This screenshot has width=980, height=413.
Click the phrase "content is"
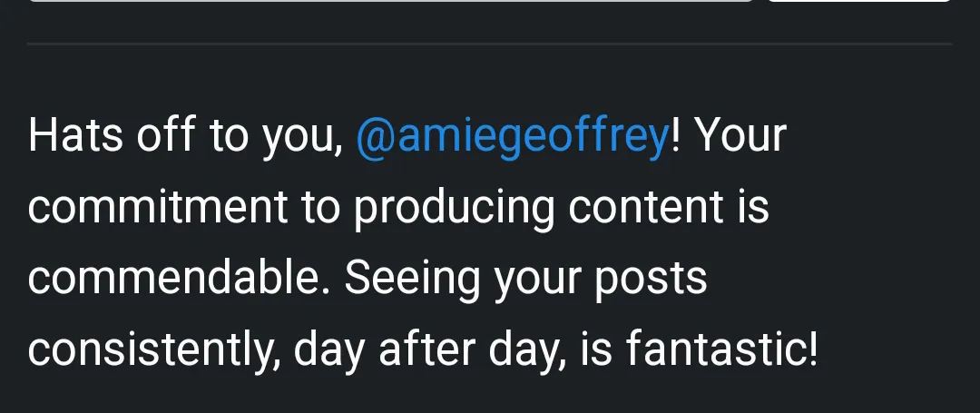668,208
